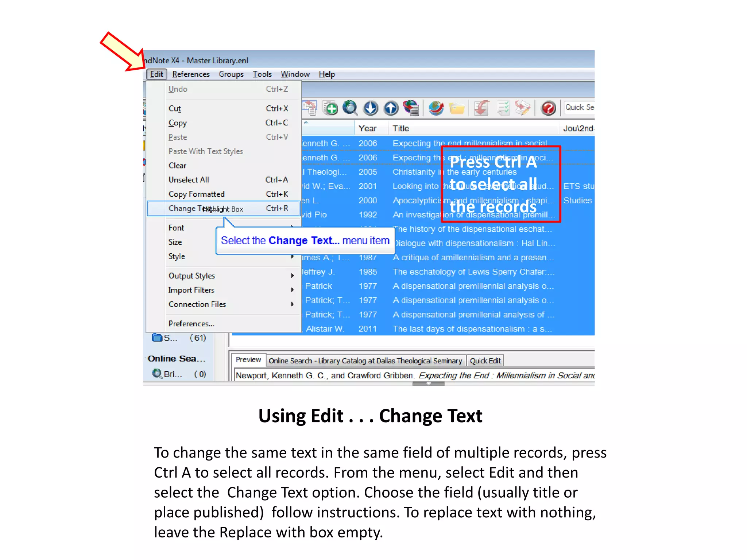Expand the Font submenu
Viewport: 747px width, 560px height.
click(176, 228)
